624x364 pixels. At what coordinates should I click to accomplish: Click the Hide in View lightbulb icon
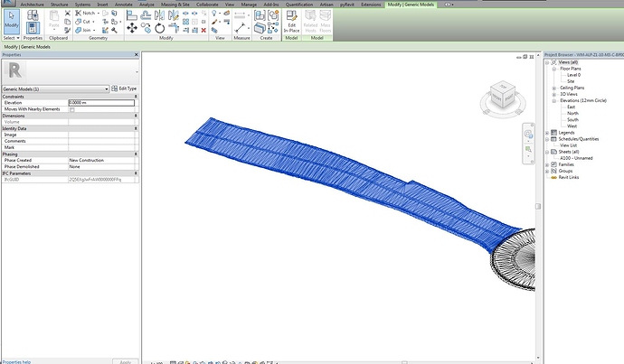coord(214,14)
